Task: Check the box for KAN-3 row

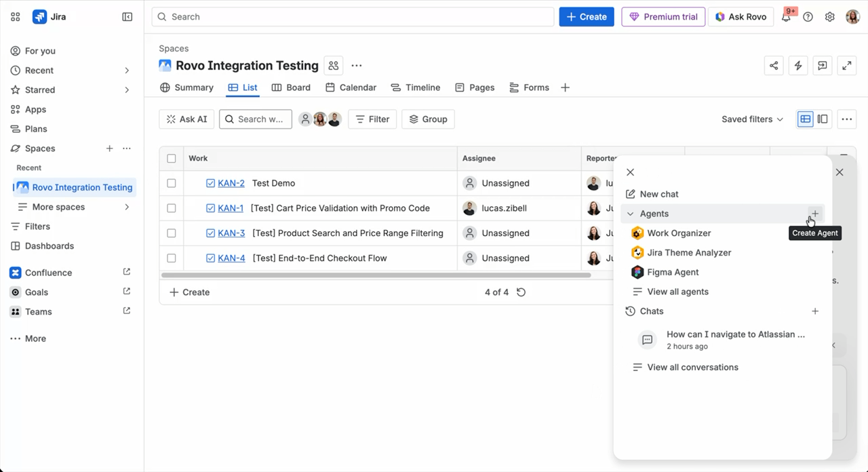Action: point(172,233)
